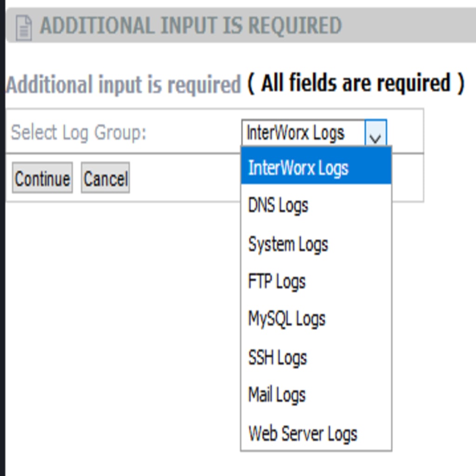Image resolution: width=476 pixels, height=476 pixels.
Task: Click the 'All fields are required' text
Action: pos(357,83)
